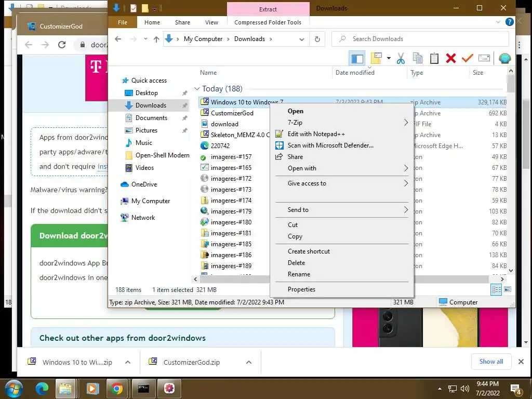The height and width of the screenshot is (399, 532).
Task: Click the folder options toolbar icon
Action: pyautogui.click(x=376, y=58)
